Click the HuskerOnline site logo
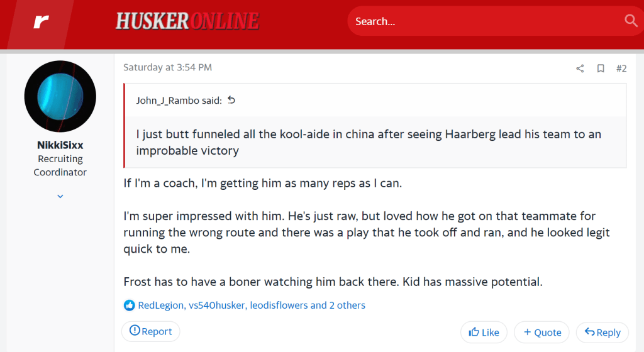The height and width of the screenshot is (352, 644). pos(187,21)
